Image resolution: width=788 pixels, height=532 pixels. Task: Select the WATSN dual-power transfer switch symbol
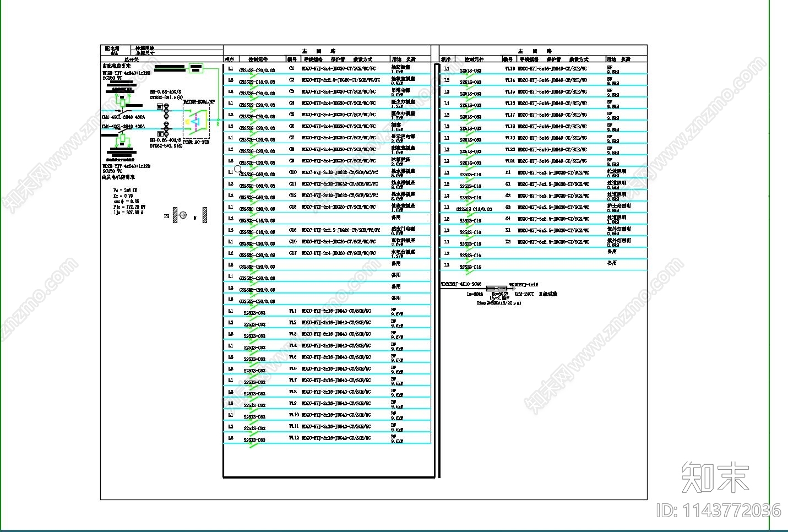point(196,121)
